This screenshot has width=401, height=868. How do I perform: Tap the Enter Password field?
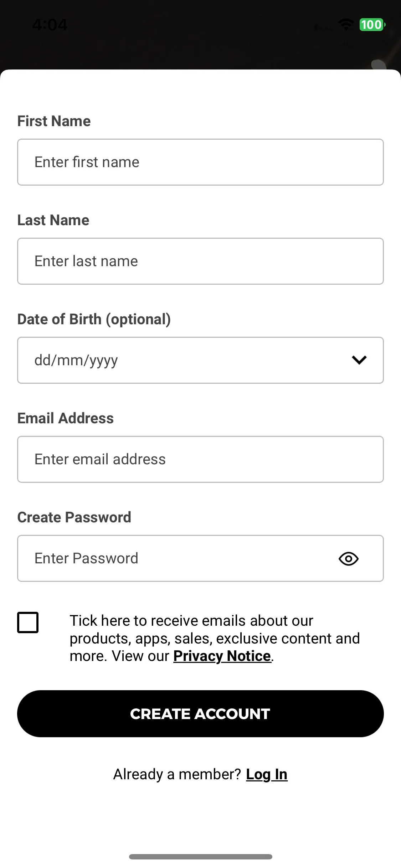tap(200, 558)
